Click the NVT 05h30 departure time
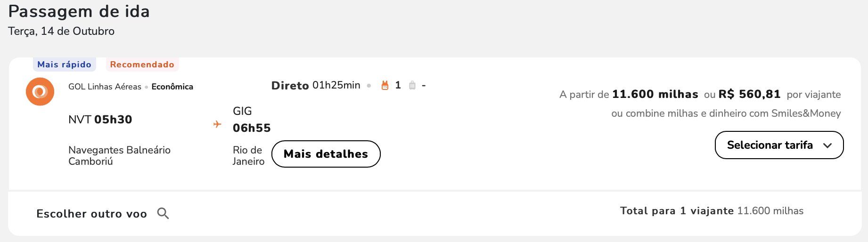Screen dimensions: 868x242 click(x=100, y=120)
